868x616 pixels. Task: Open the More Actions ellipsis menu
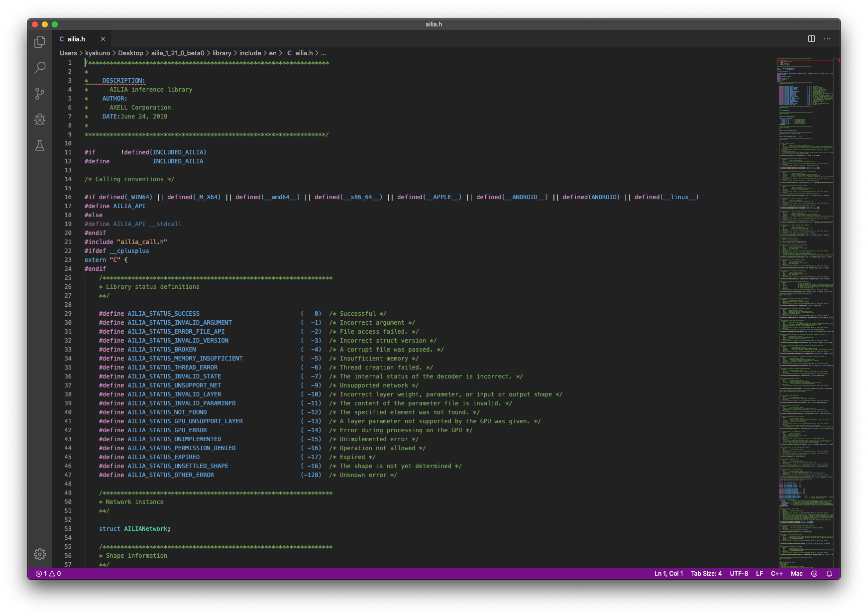pos(827,39)
